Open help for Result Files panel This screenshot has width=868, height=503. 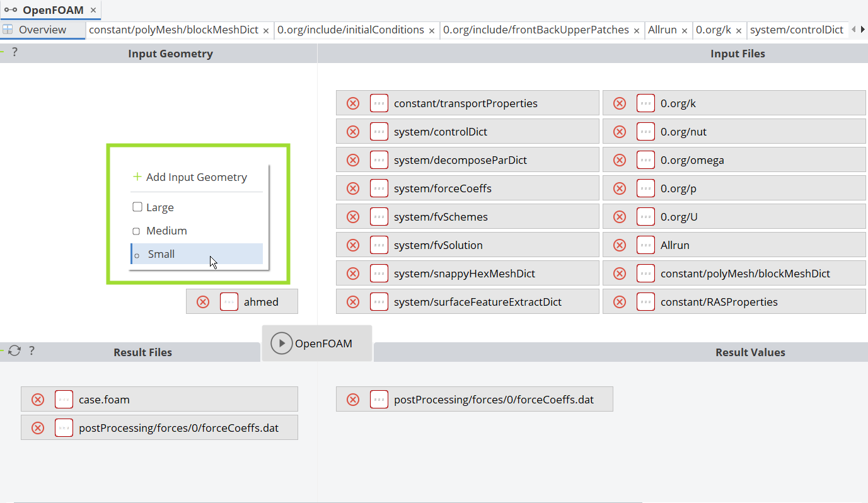(x=32, y=351)
